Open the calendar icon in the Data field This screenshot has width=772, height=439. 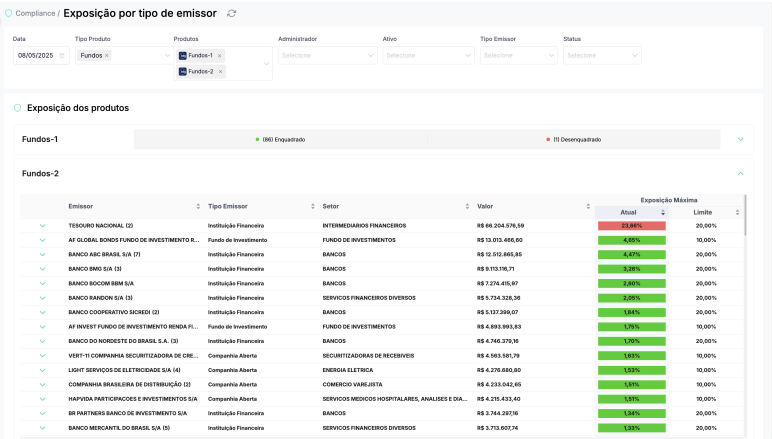(x=62, y=56)
